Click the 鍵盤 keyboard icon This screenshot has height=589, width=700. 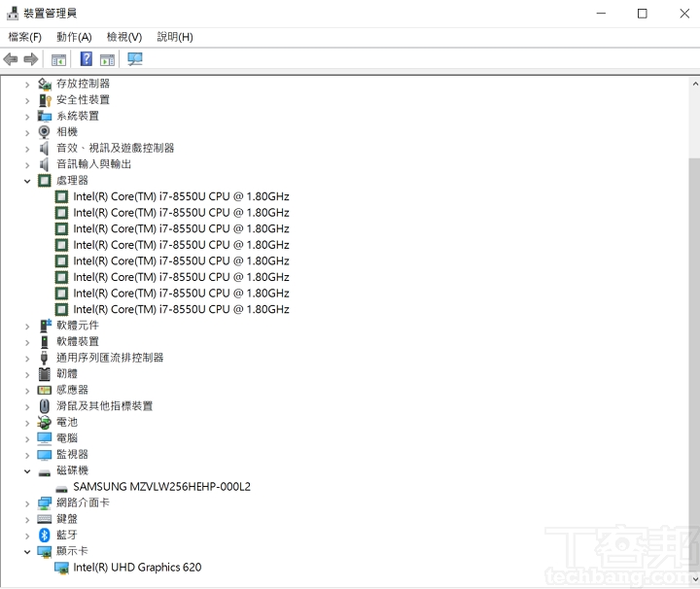tap(44, 518)
